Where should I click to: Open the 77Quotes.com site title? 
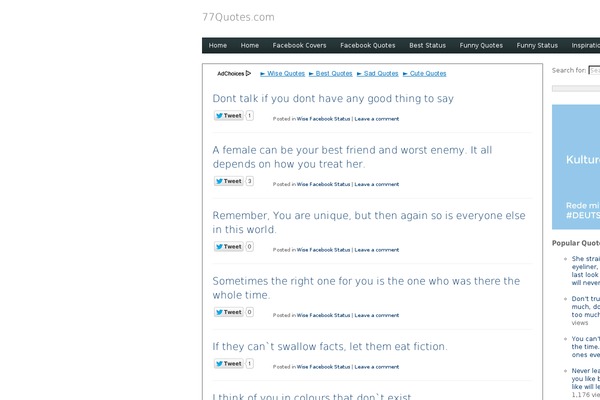(x=238, y=17)
